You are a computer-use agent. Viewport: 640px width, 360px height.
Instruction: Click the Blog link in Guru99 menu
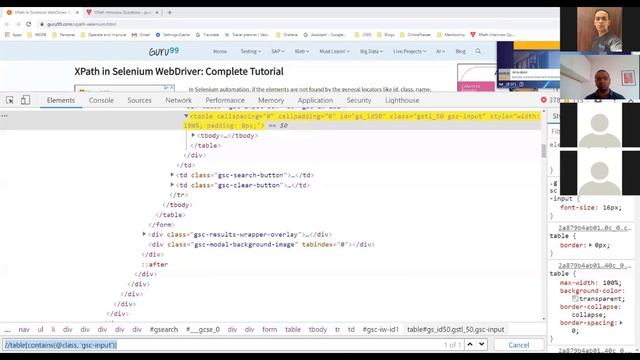tap(460, 51)
